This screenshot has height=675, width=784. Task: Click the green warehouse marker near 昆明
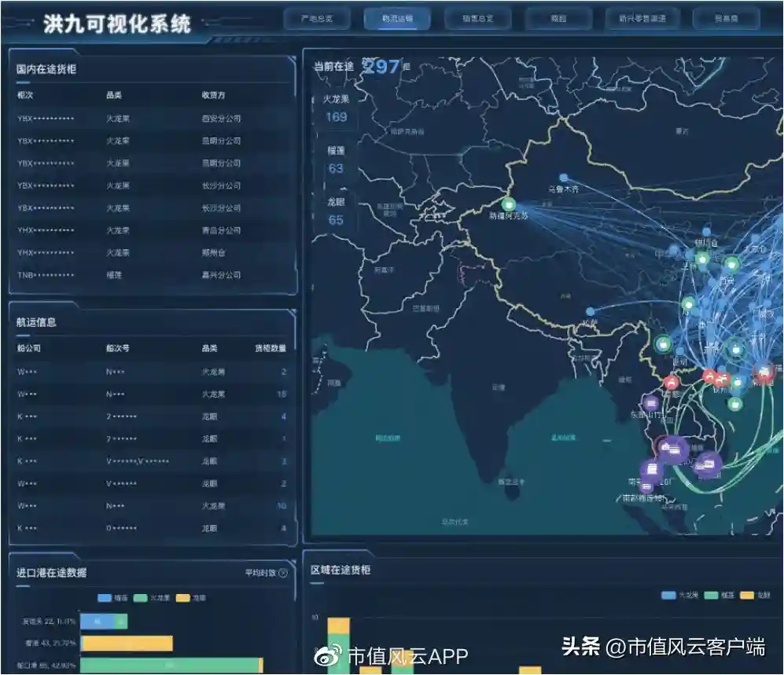(x=664, y=343)
